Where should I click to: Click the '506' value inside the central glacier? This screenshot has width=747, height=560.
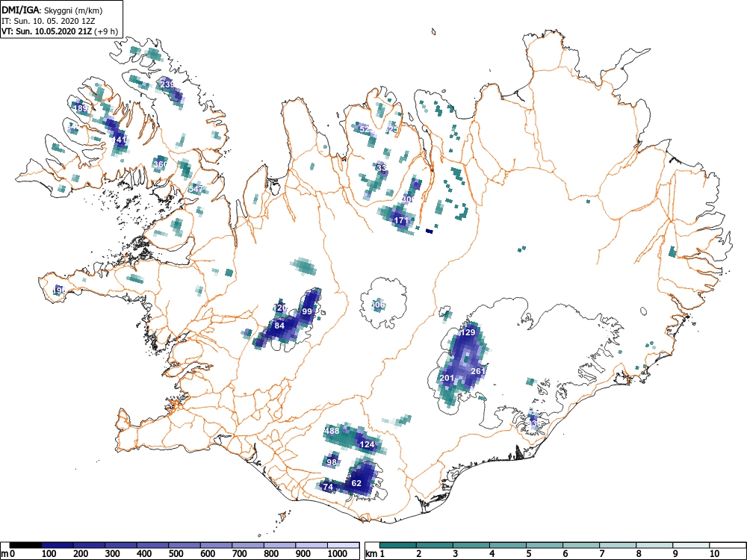pos(377,305)
